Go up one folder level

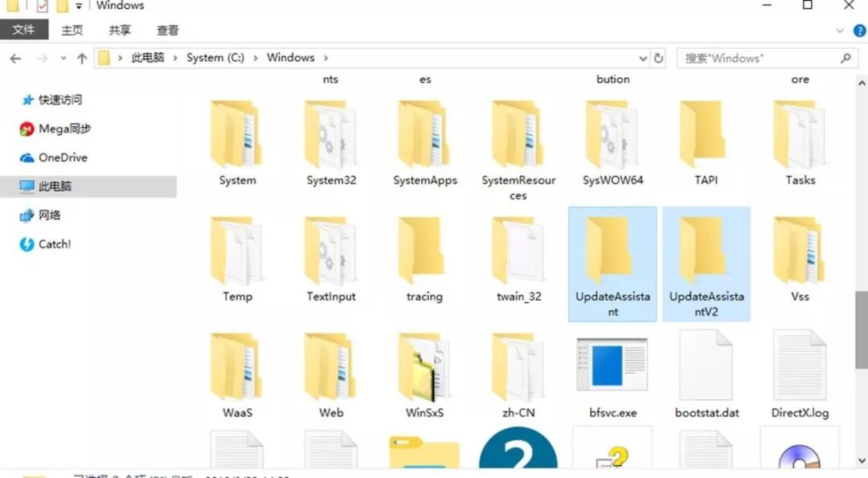82,58
